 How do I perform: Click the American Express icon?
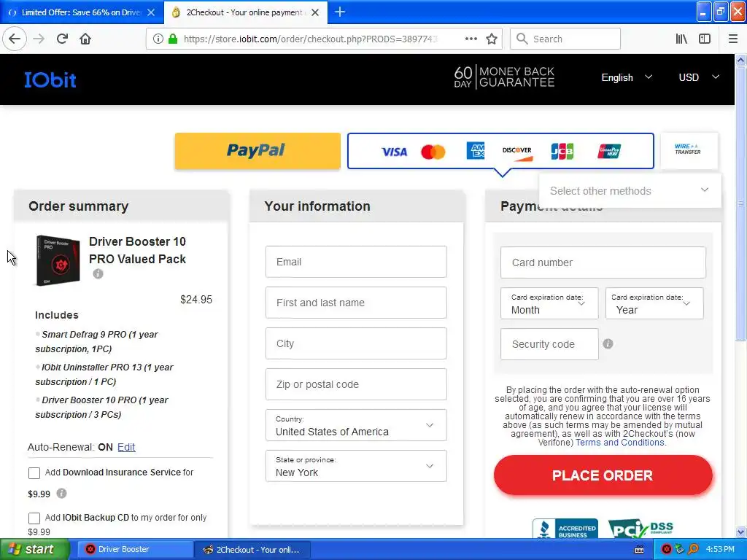[476, 150]
